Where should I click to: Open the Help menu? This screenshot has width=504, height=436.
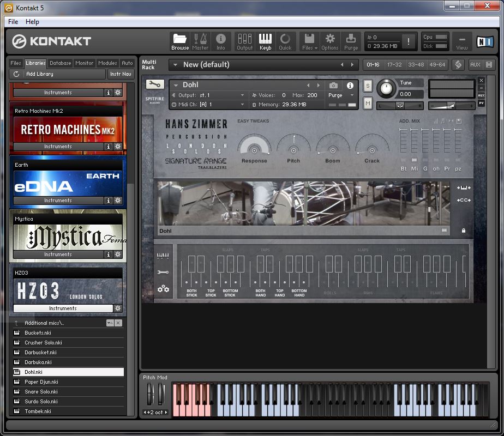(x=32, y=21)
